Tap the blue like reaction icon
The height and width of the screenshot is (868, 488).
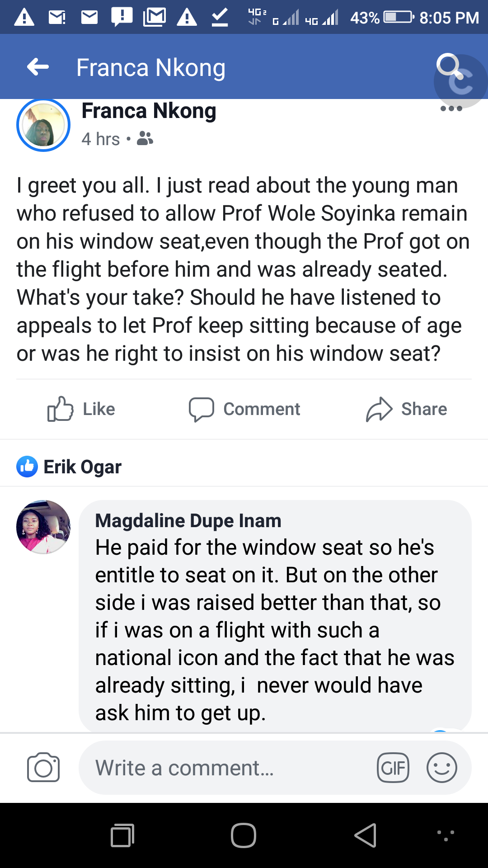pyautogui.click(x=27, y=467)
